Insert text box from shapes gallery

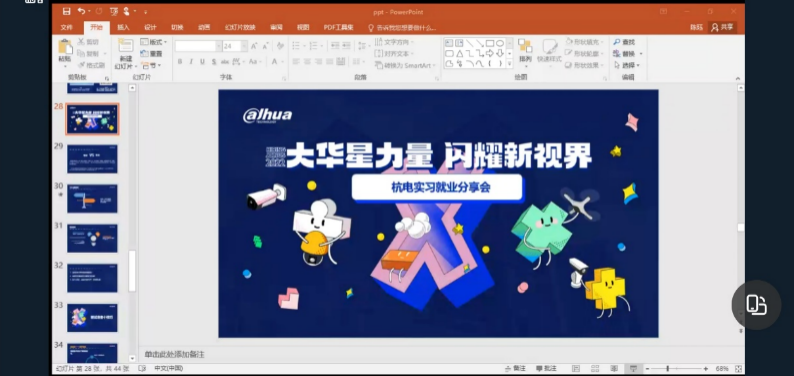point(449,44)
